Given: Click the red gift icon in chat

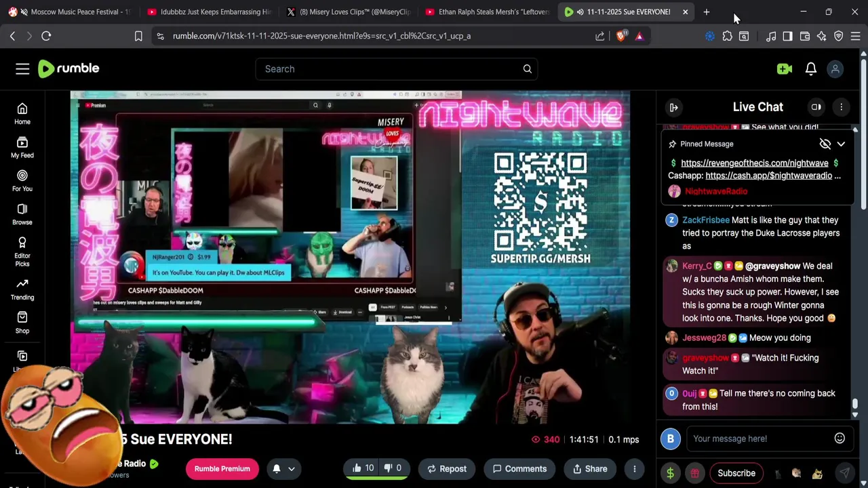Looking at the screenshot, I should [x=694, y=473].
